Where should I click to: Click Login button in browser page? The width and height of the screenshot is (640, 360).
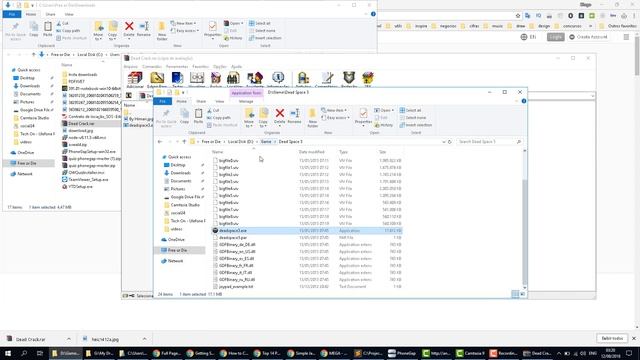(556, 37)
